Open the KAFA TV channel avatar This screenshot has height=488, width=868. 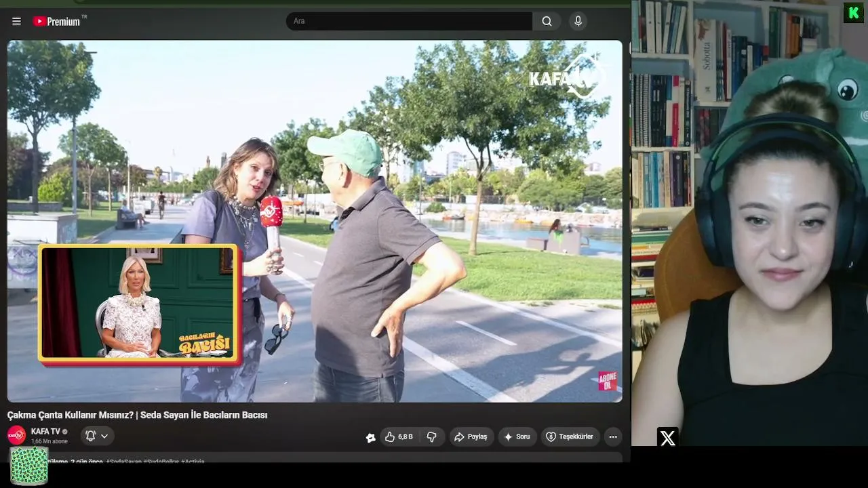(x=16, y=435)
